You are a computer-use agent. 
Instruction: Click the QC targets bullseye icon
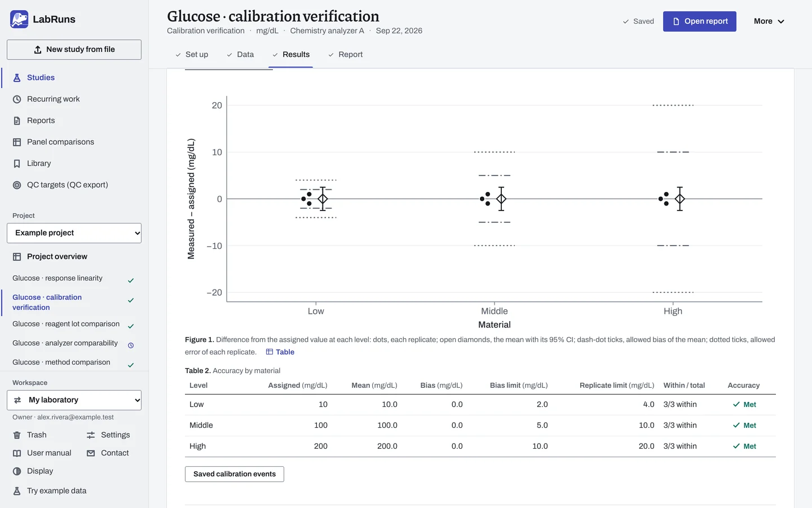point(17,185)
